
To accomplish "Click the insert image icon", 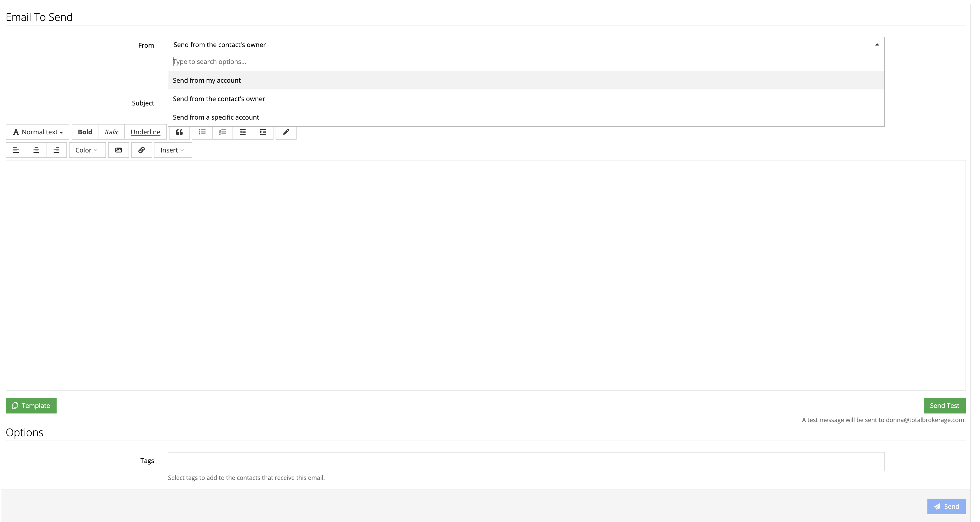I will (118, 150).
